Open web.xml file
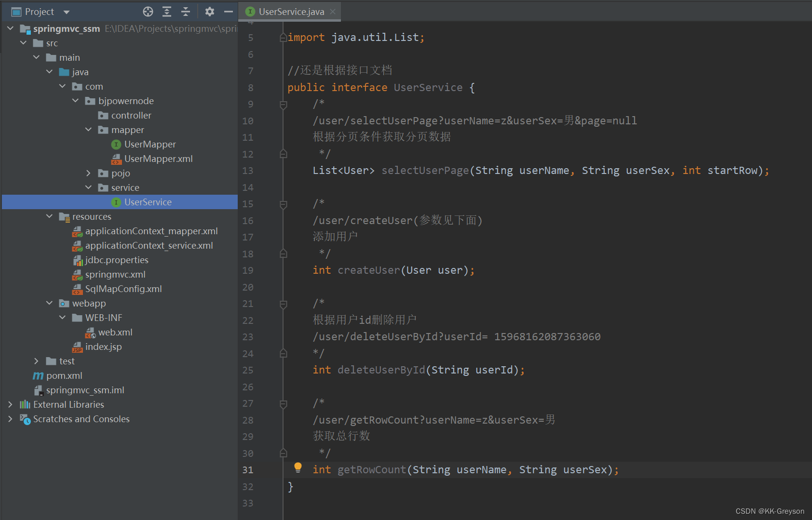 click(115, 332)
